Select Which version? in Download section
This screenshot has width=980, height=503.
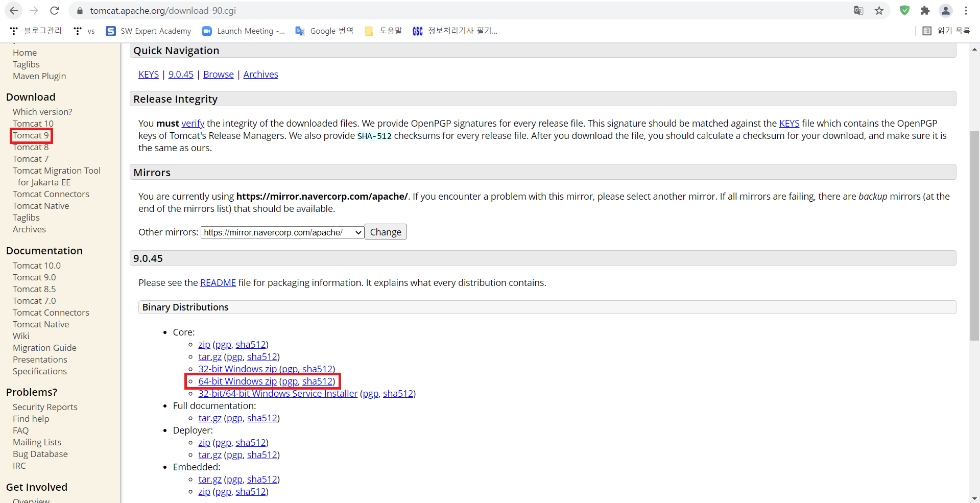coord(42,112)
